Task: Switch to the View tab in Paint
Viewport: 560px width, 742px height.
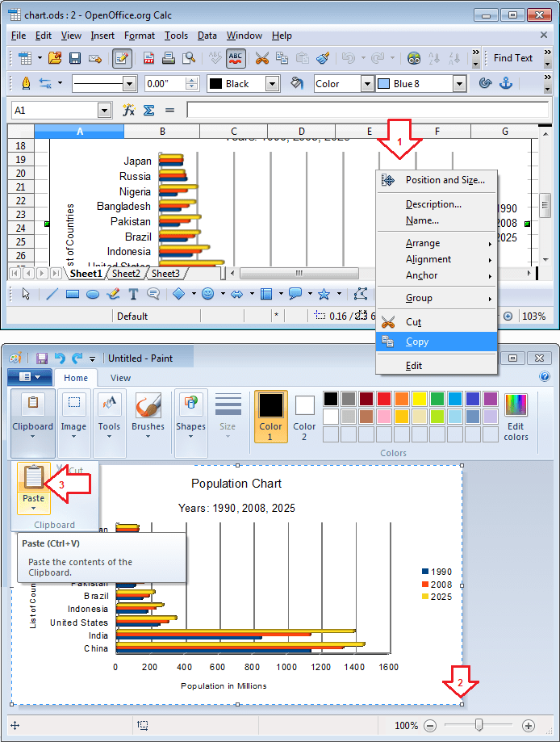Action: (120, 378)
